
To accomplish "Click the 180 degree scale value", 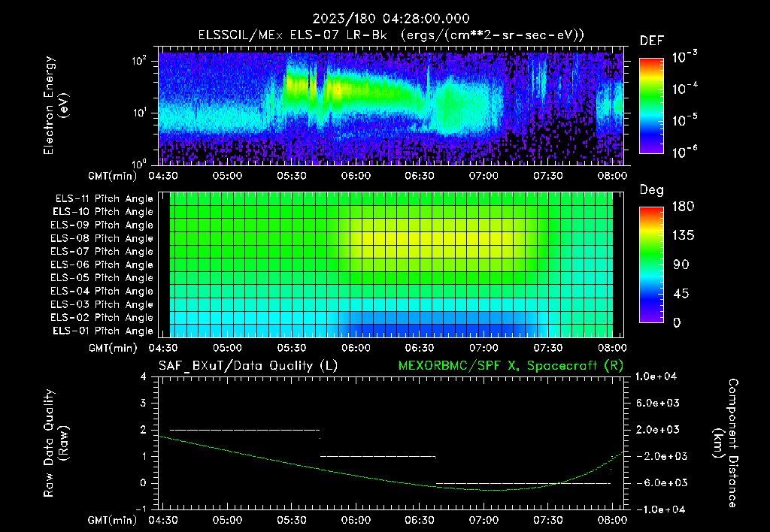I will pos(683,207).
